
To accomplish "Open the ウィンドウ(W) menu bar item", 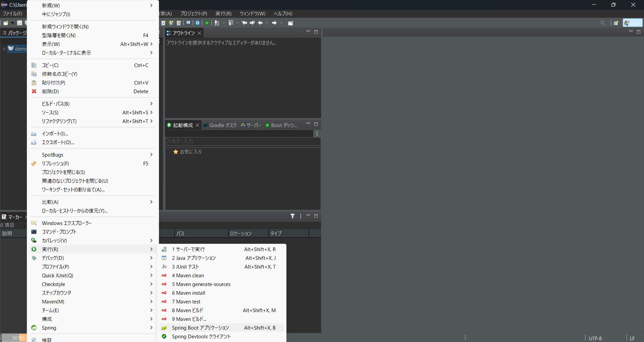I will (x=253, y=14).
